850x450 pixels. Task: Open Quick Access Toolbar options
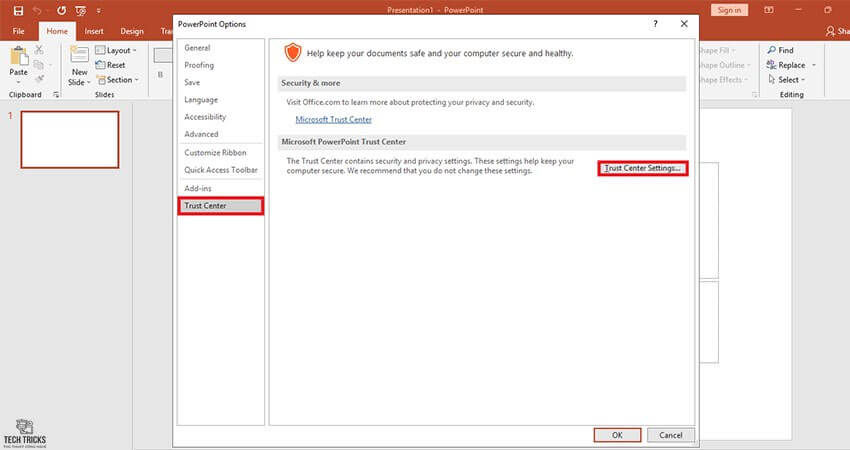[221, 170]
